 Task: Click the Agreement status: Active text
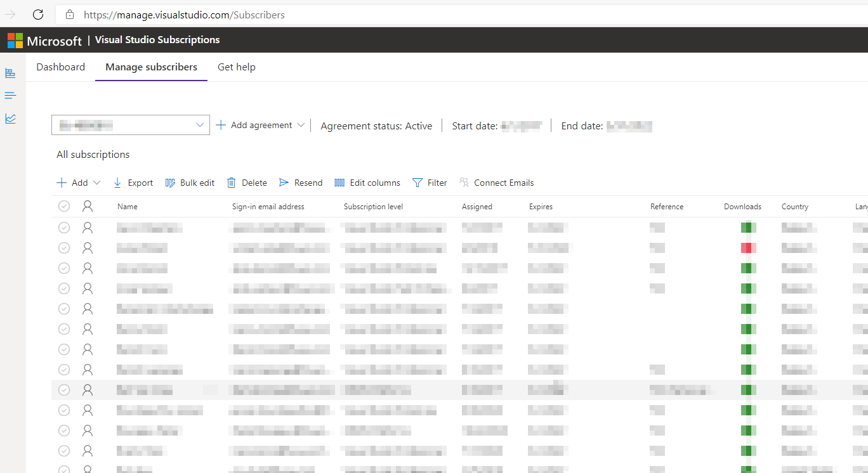click(x=376, y=126)
